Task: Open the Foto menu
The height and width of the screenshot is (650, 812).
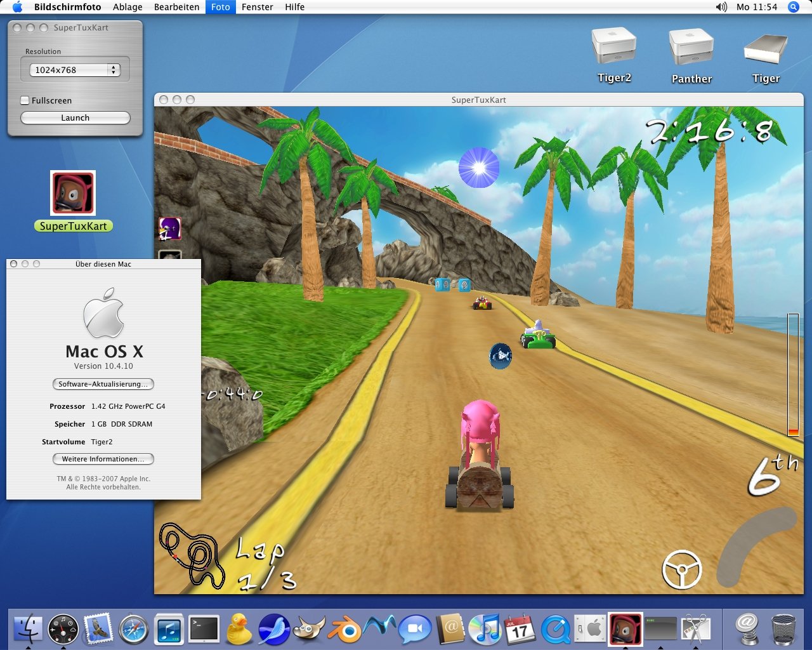Action: tap(220, 7)
